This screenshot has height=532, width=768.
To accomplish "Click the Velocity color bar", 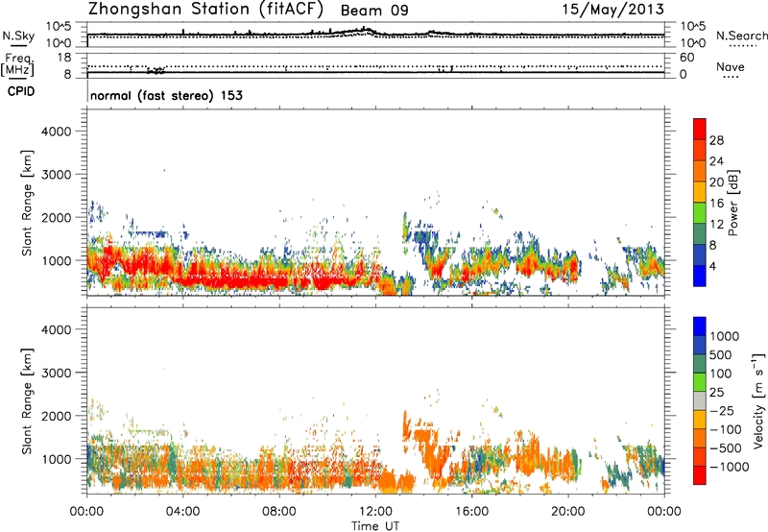I will click(x=700, y=400).
